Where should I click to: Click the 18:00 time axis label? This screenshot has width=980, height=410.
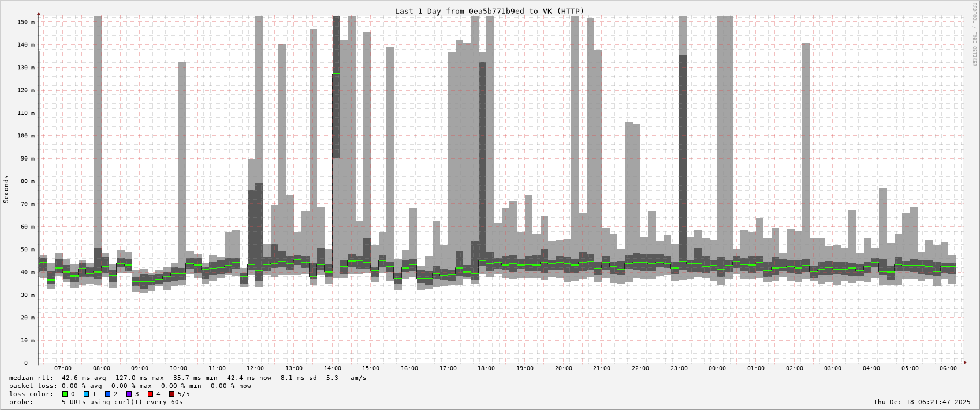click(x=486, y=368)
